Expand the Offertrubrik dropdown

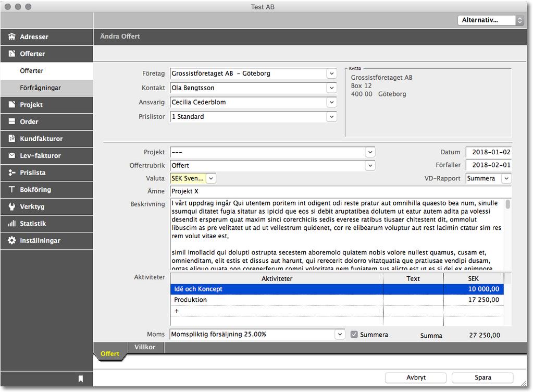(x=370, y=166)
